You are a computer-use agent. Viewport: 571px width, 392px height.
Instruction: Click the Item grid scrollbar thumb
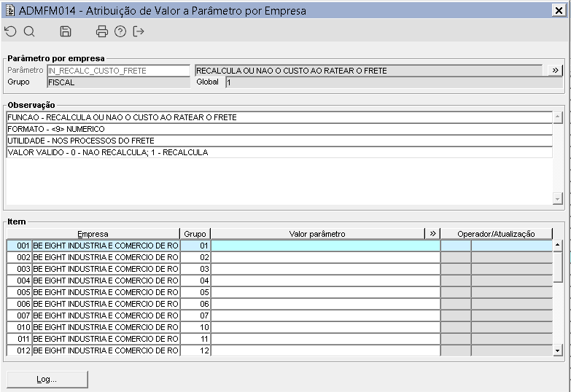point(558,267)
